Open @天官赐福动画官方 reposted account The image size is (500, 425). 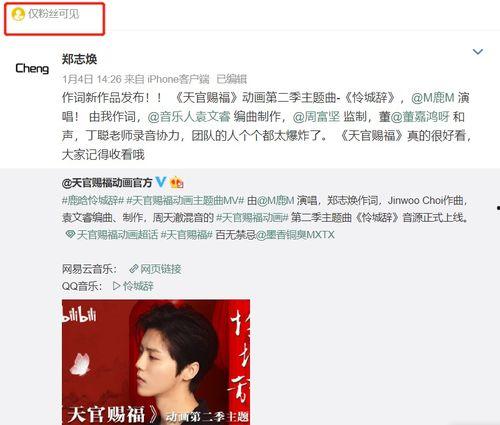pos(107,182)
